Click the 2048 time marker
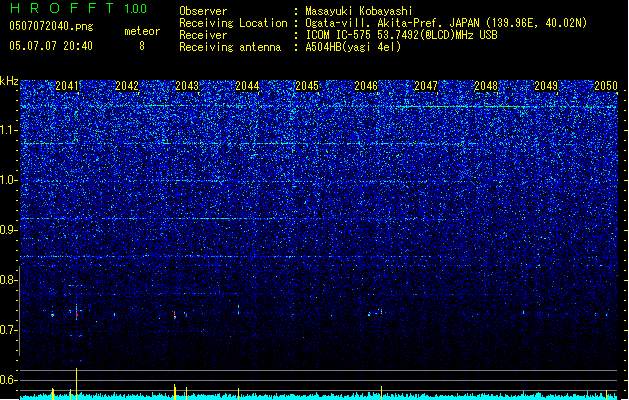This screenshot has height=400, width=629. pos(486,86)
